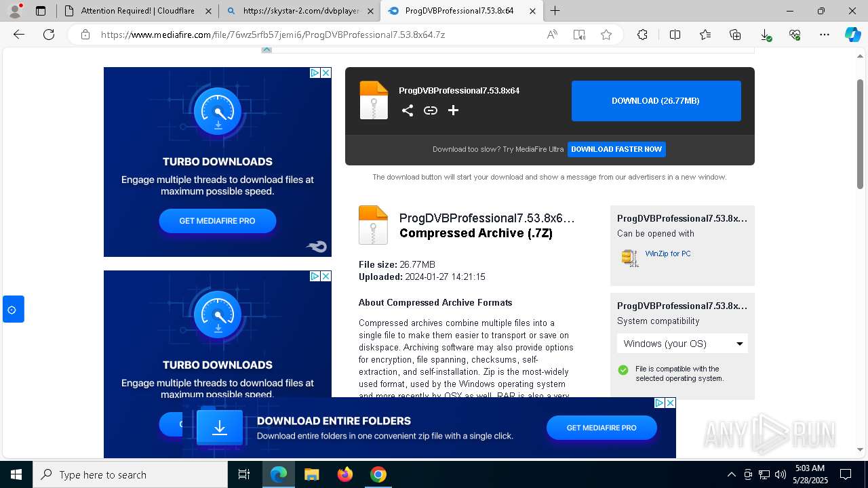Close the ProgDVBProfessional browser tab
This screenshot has height=488, width=868.
[532, 11]
